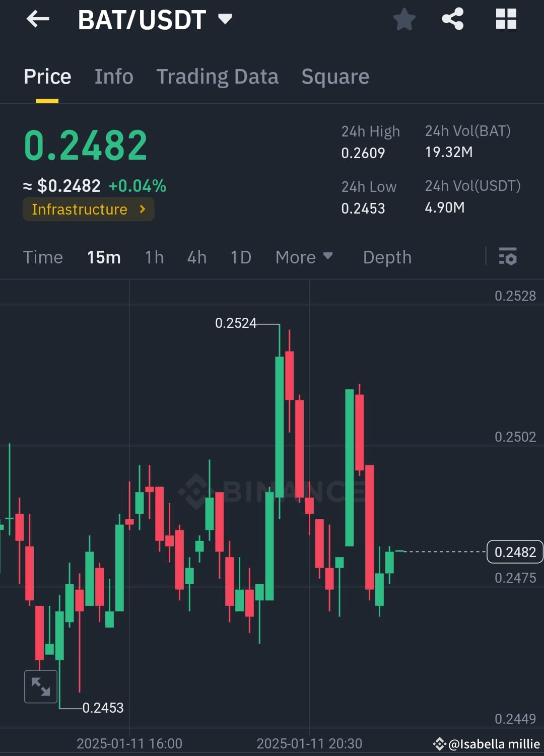Enable the 4h candle interval
Viewport: 544px width, 756px height.
click(x=196, y=257)
